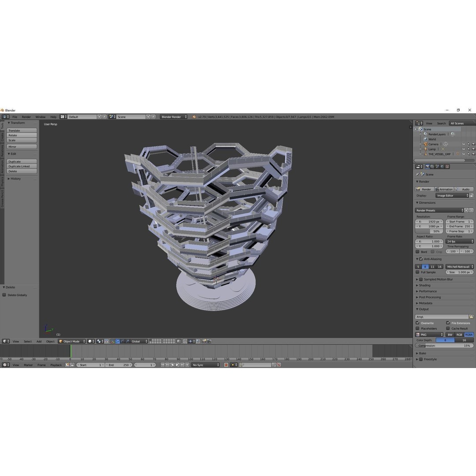Enable the Bord (border) checkbox
This screenshot has width=476, height=476.
[x=417, y=252]
